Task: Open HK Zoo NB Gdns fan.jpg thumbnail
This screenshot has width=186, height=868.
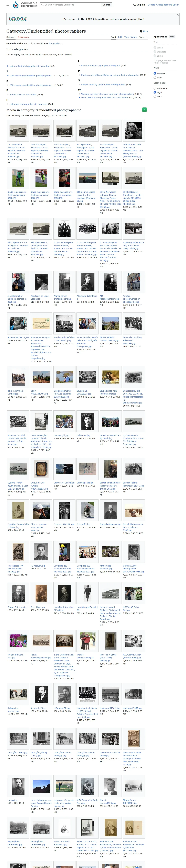Action: coord(134,593)
